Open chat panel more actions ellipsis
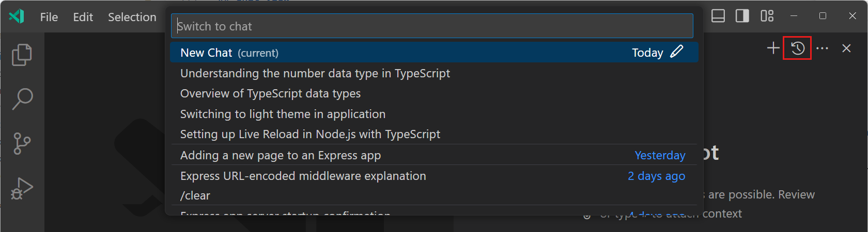The height and width of the screenshot is (232, 868). click(x=822, y=48)
